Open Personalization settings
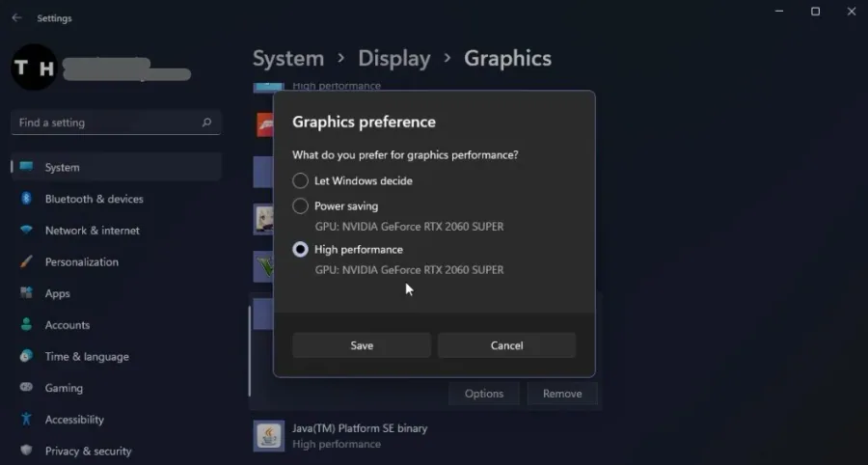 coord(117,261)
